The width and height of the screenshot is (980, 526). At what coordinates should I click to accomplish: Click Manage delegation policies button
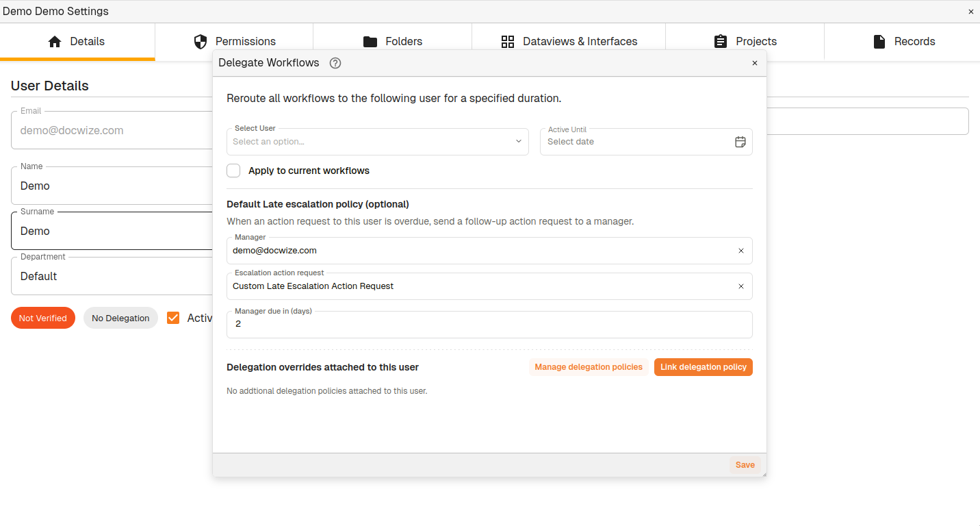click(589, 367)
